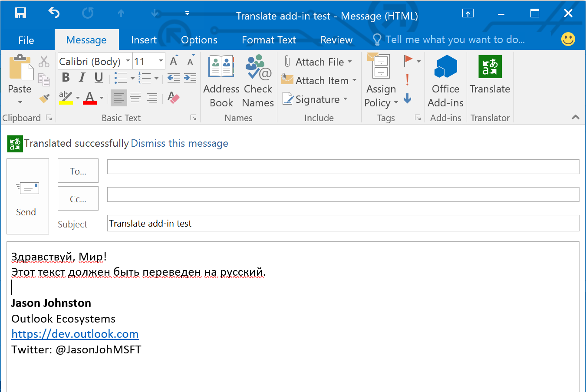
Task: Open Assign Policy
Action: (381, 81)
